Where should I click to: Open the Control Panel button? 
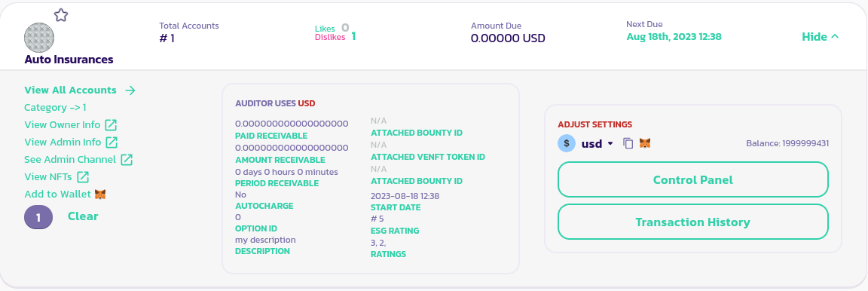pyautogui.click(x=693, y=179)
